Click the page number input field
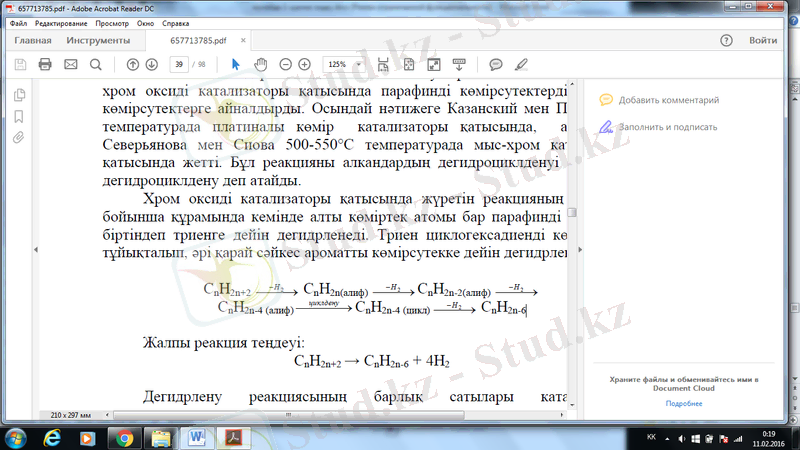Screen dimensions: 800x450 [x=180, y=64]
